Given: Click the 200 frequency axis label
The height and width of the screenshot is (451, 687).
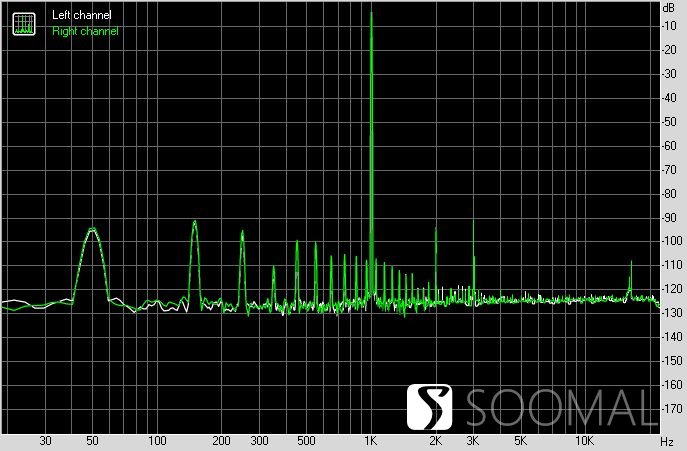Looking at the screenshot, I should point(222,440).
